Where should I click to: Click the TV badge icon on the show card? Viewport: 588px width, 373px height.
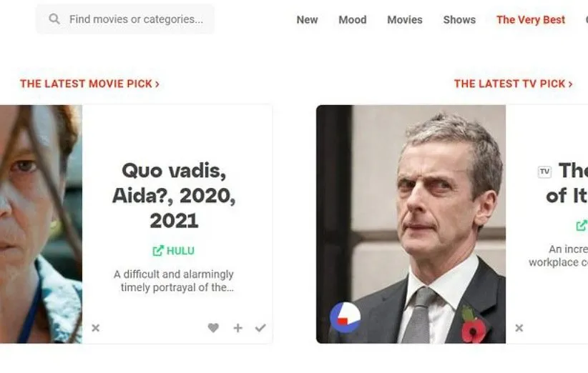coord(544,172)
